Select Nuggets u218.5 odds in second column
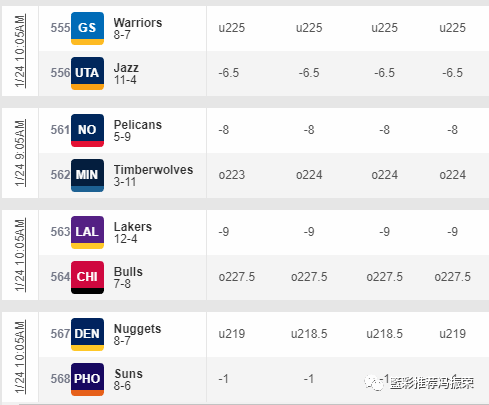The width and height of the screenshot is (489, 405). 309,334
